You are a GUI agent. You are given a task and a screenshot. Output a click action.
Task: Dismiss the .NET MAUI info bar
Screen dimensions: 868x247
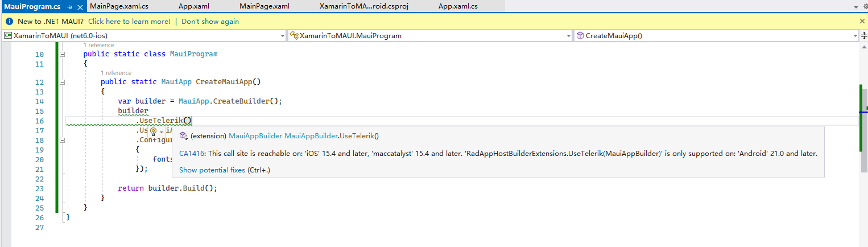862,21
